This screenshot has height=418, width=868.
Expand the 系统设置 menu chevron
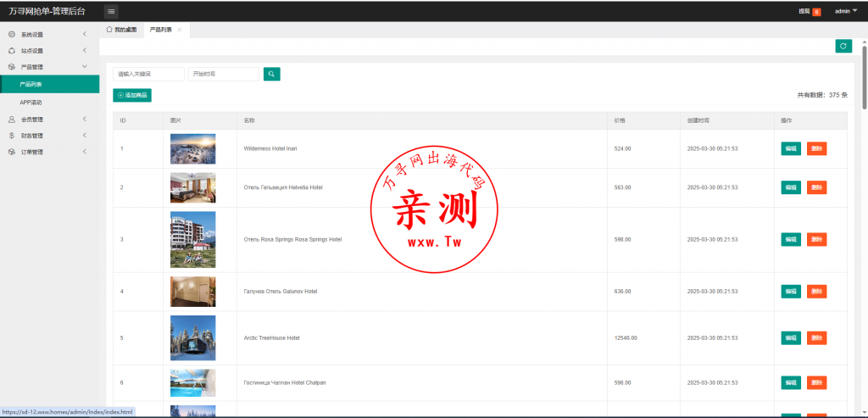coord(85,34)
